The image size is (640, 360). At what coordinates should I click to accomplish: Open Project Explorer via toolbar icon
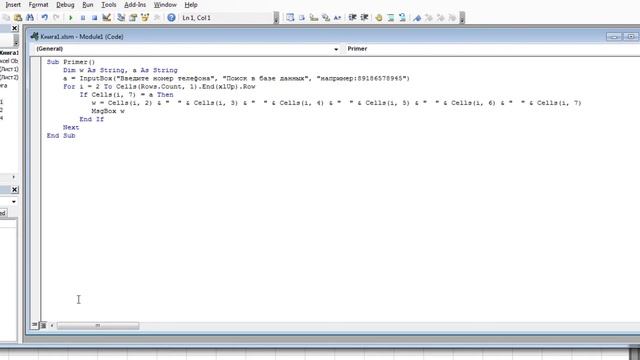tap(121, 18)
